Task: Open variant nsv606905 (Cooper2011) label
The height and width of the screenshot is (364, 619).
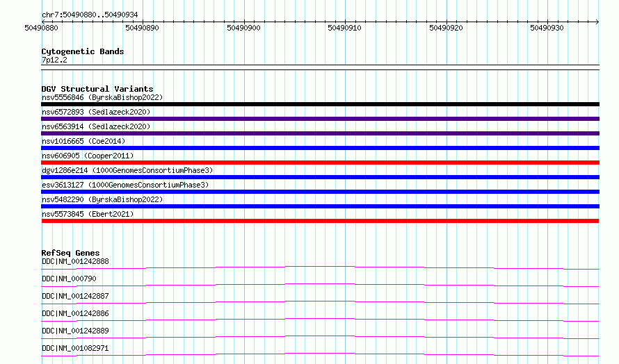Action: (x=88, y=156)
